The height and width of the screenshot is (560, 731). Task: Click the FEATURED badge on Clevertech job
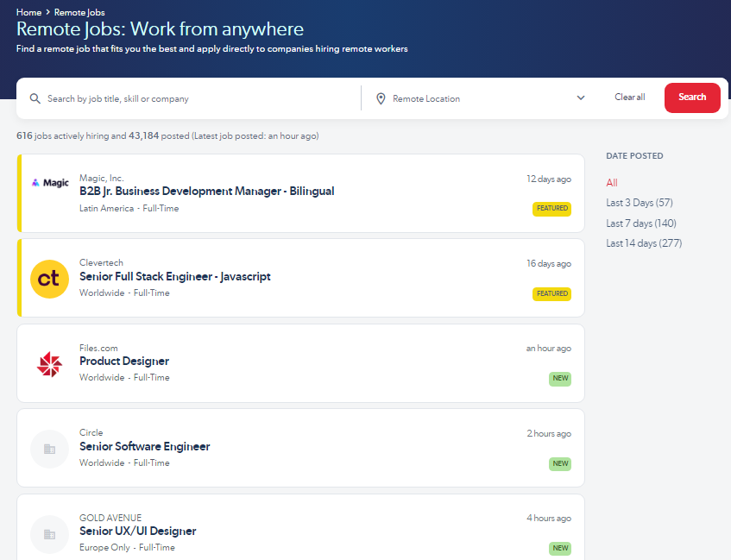pos(551,293)
